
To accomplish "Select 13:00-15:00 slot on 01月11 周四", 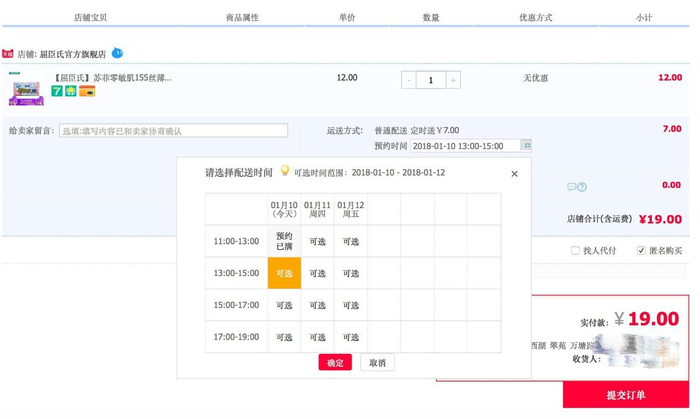I will (317, 273).
